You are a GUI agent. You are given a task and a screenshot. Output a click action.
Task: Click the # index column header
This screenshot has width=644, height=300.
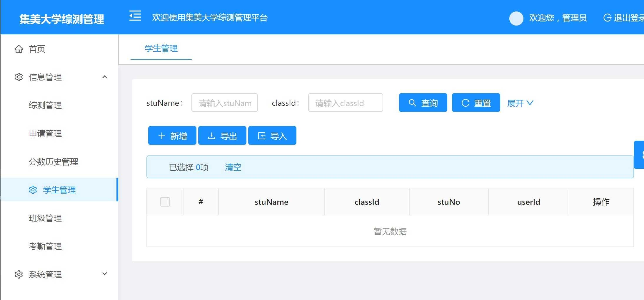(201, 202)
